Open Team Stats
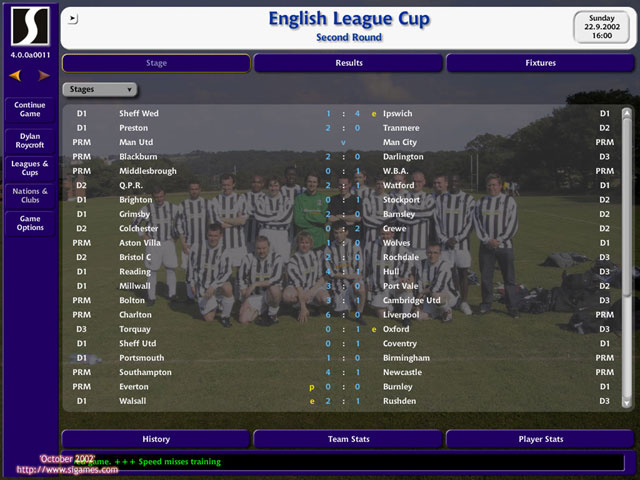This screenshot has width=640, height=480. 349,439
